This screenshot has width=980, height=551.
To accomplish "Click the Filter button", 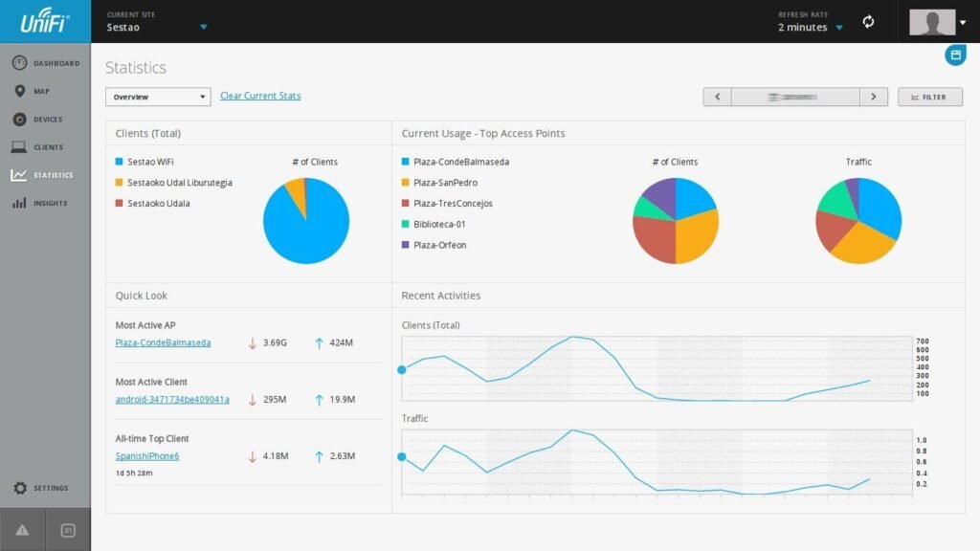I will [x=929, y=97].
